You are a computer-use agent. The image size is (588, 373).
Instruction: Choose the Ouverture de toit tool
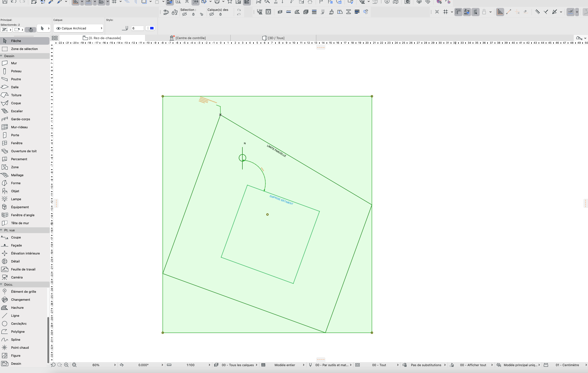[25, 151]
